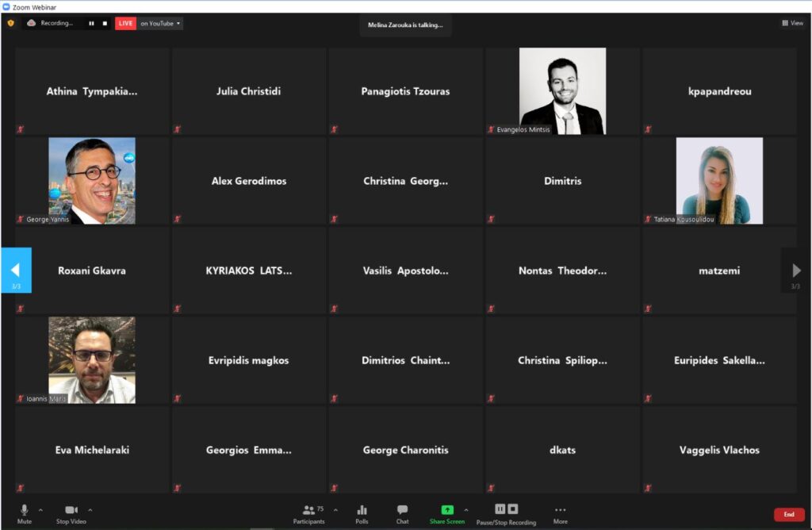The height and width of the screenshot is (530, 812).
Task: Open the View layout menu
Action: 792,23
